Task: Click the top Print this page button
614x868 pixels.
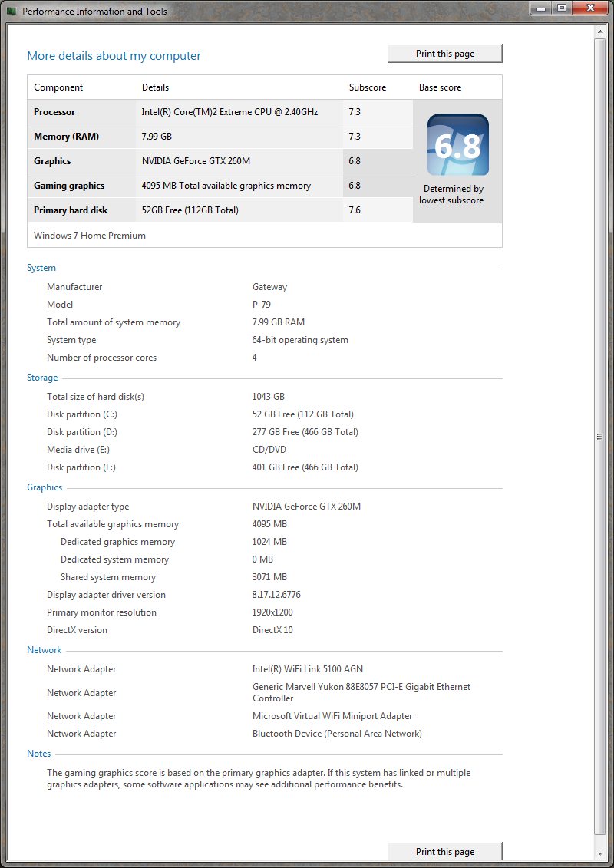Action: 445,54
